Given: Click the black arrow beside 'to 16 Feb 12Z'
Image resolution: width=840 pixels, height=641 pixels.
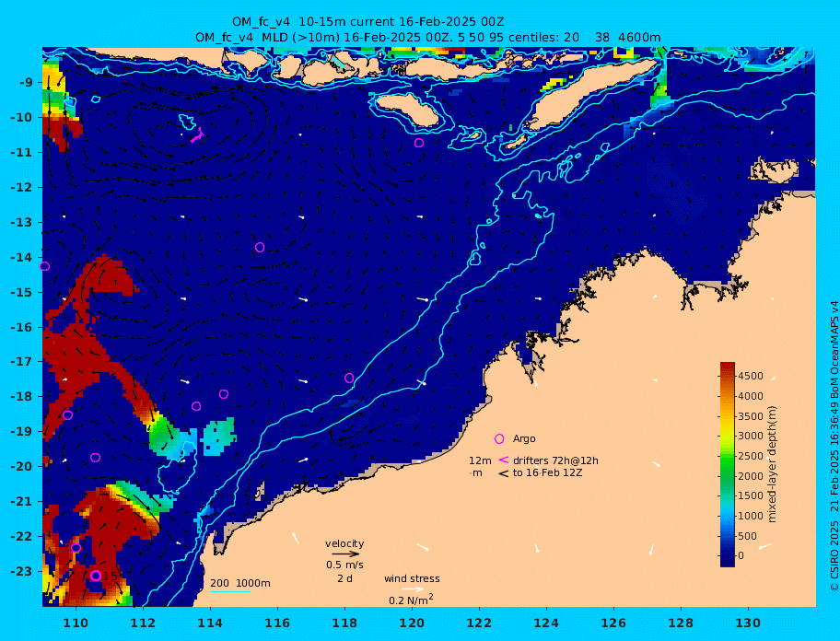Looking at the screenshot, I should [504, 473].
